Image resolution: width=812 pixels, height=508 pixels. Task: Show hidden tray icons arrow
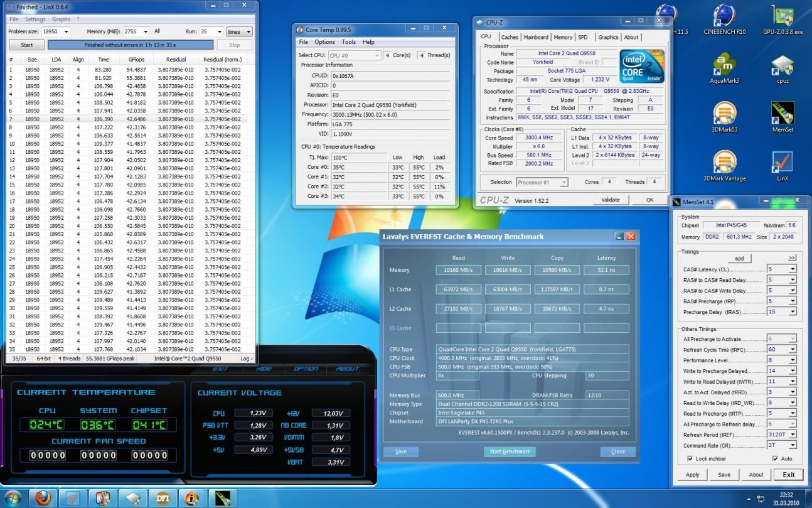(750, 499)
